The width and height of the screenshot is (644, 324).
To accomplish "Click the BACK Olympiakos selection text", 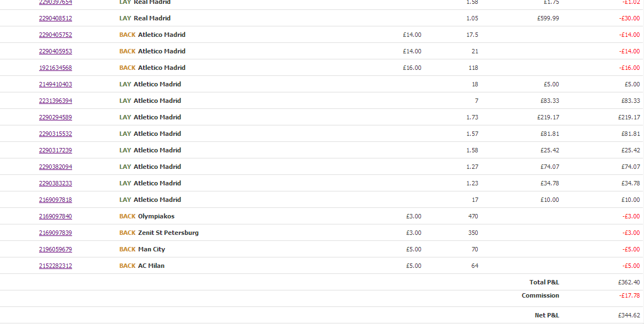I will [147, 216].
